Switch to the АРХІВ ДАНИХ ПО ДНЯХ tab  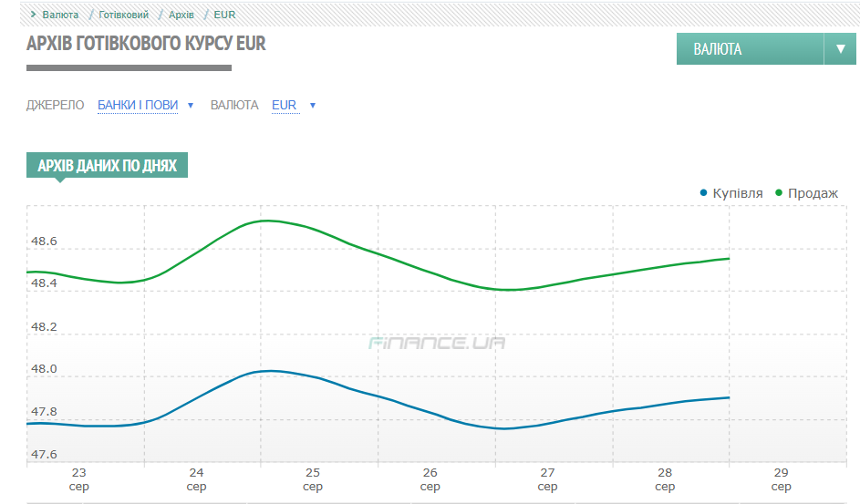pos(107,165)
